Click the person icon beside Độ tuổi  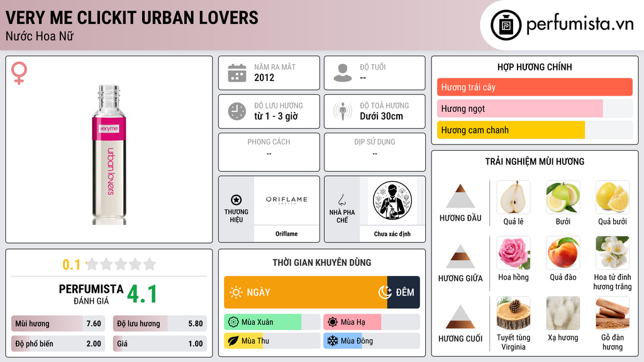point(343,73)
